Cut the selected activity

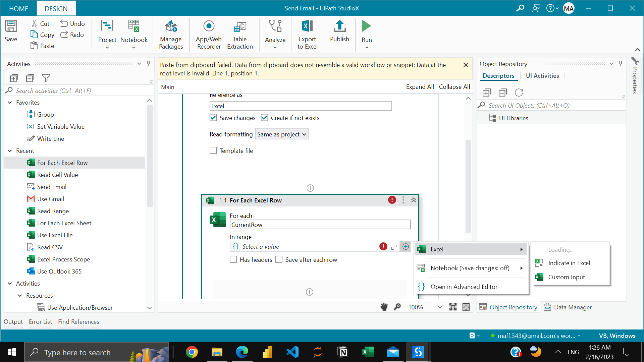40,23
